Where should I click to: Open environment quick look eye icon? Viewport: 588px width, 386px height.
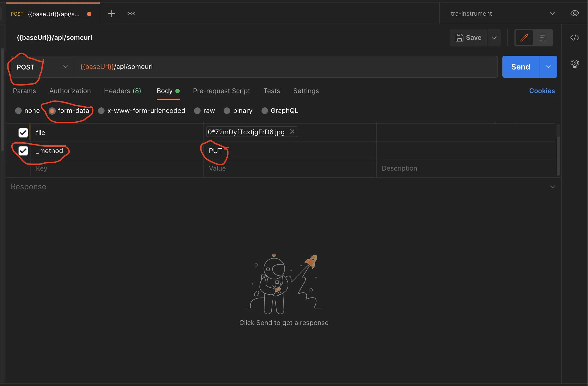[574, 13]
